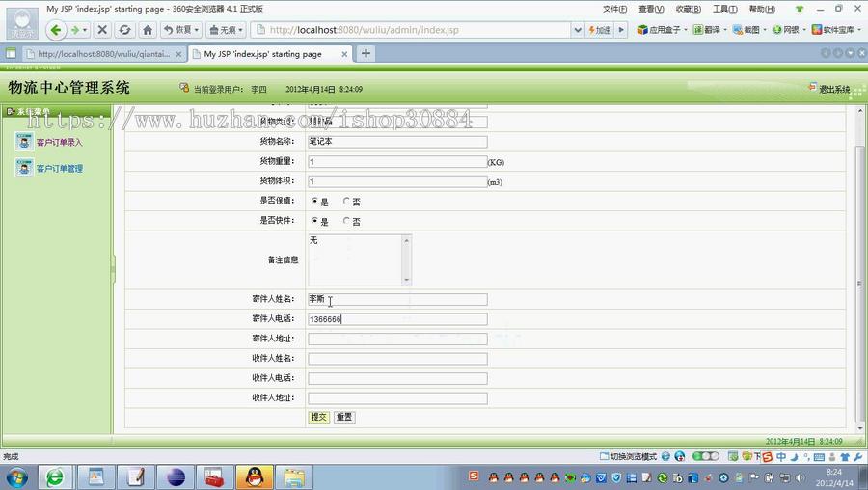Screen dimensions: 868x490
Task: Stop loading with the X toolbar button
Action: pos(102,30)
